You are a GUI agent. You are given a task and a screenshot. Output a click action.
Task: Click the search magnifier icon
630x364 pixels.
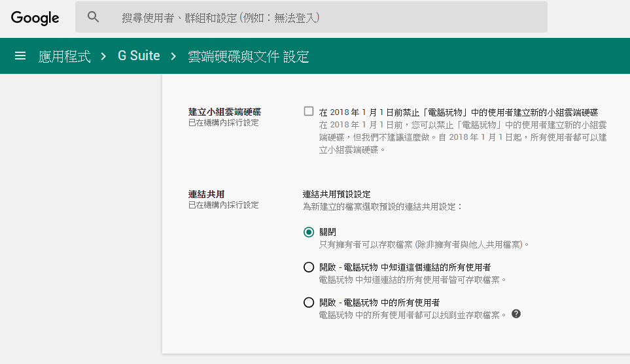click(x=93, y=17)
